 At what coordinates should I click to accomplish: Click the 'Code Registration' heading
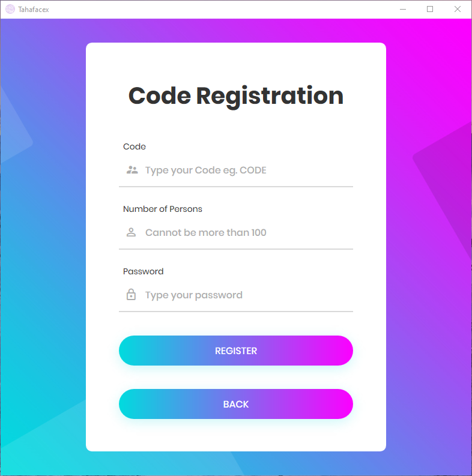(236, 96)
